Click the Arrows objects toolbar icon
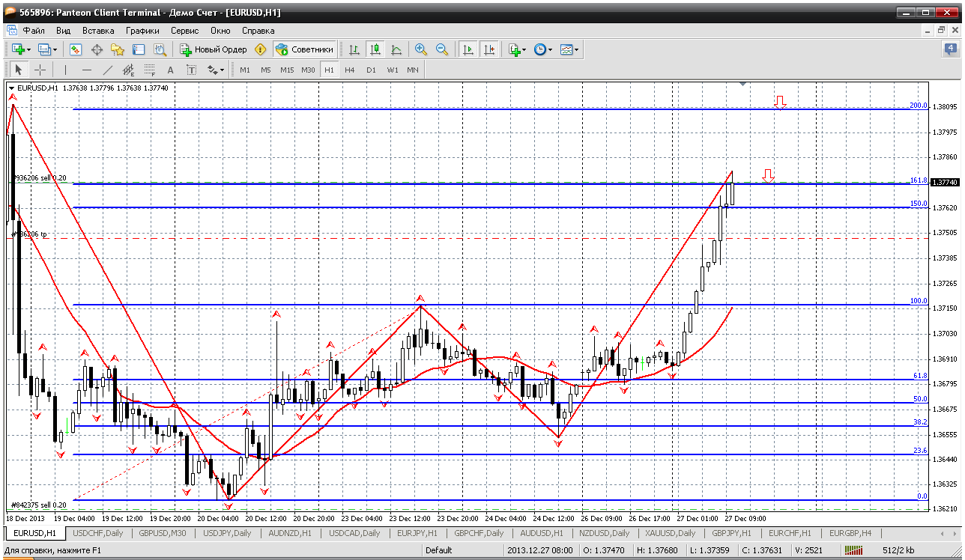965x560 pixels. tap(213, 70)
